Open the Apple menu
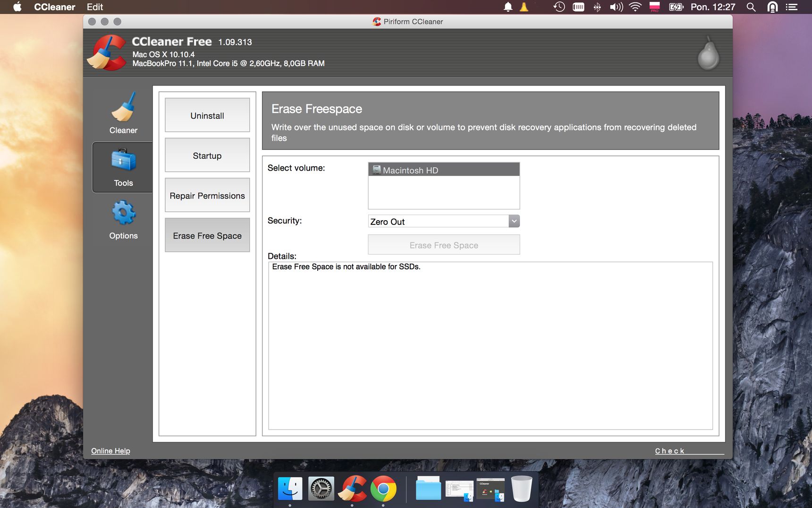 click(x=17, y=7)
